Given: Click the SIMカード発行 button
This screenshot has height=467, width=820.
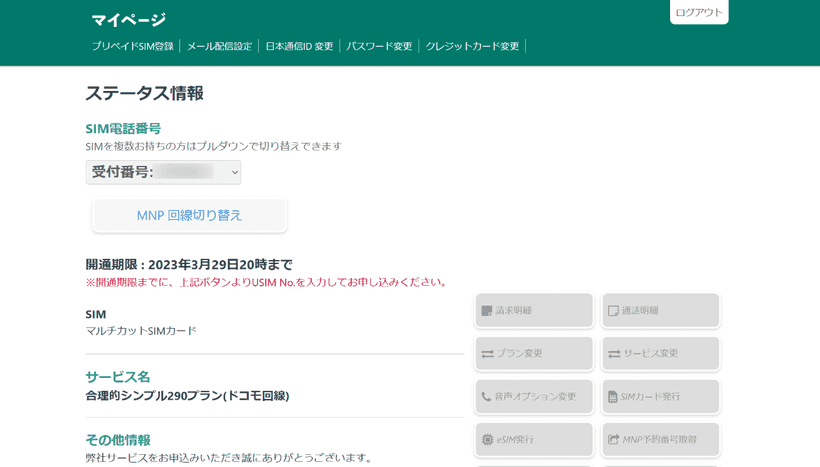Looking at the screenshot, I should [660, 396].
